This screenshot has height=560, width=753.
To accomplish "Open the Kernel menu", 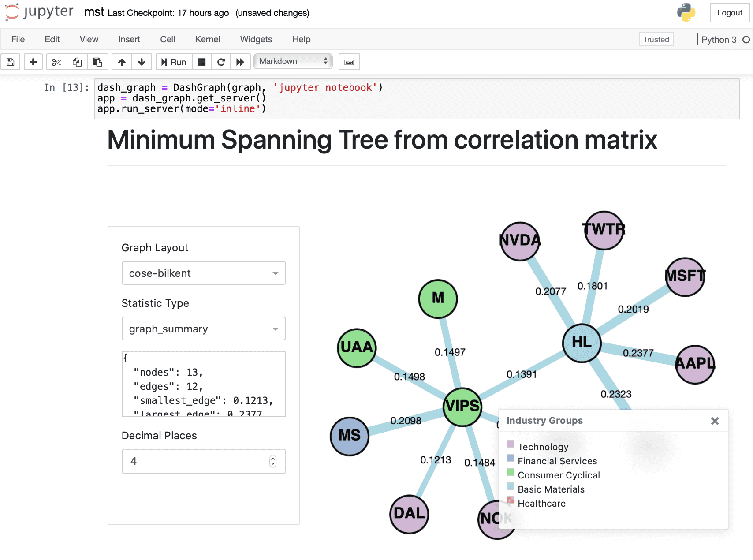I will (208, 39).
